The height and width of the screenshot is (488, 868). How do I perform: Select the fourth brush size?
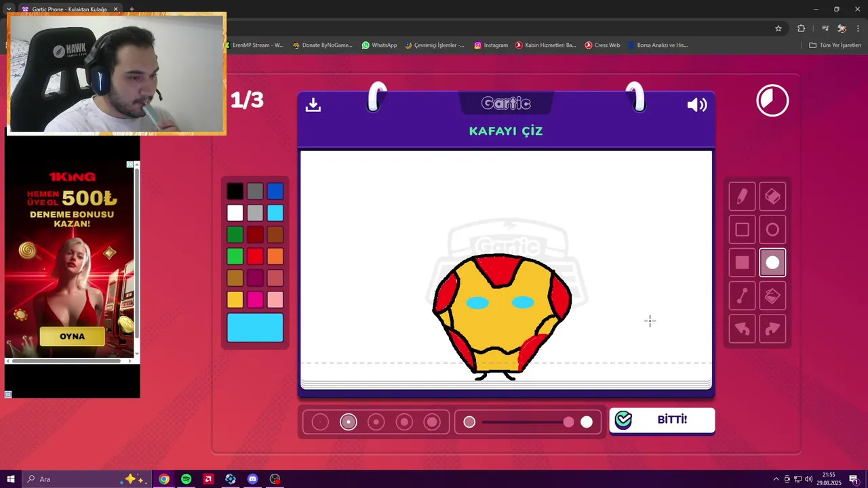[x=404, y=422]
